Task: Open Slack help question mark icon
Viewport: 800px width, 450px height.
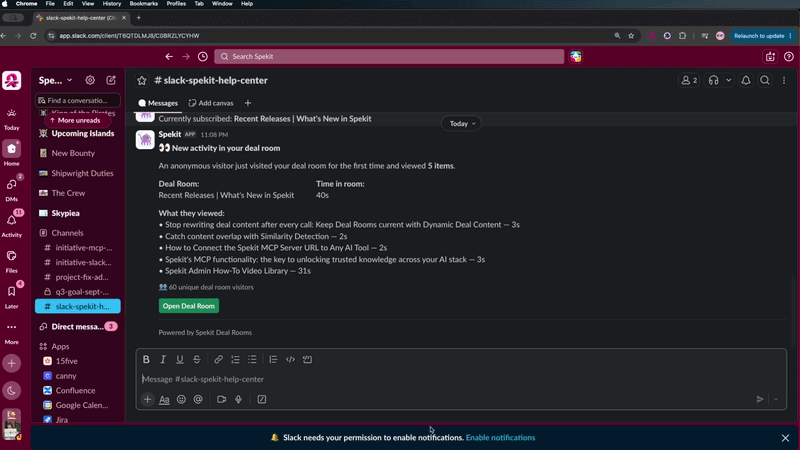Action: 789,57
